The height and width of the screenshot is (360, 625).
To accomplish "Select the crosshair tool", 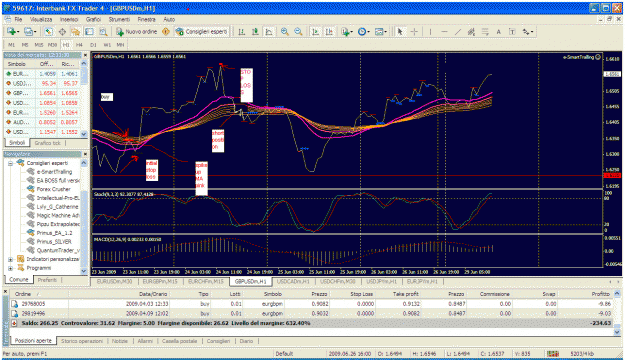I will pyautogui.click(x=414, y=31).
